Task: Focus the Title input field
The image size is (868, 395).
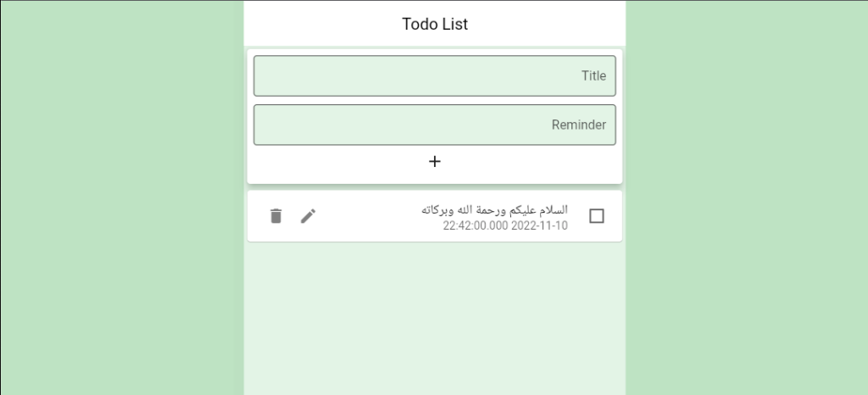Action: [x=435, y=75]
